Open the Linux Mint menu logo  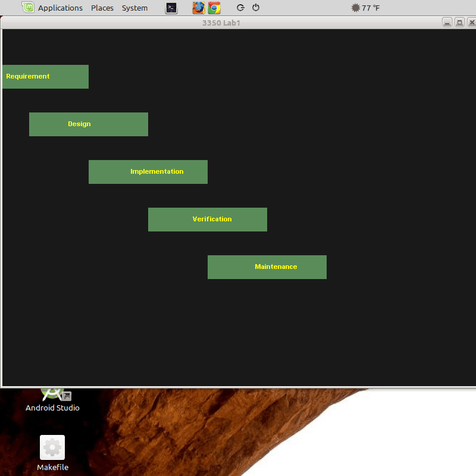pos(28,7)
